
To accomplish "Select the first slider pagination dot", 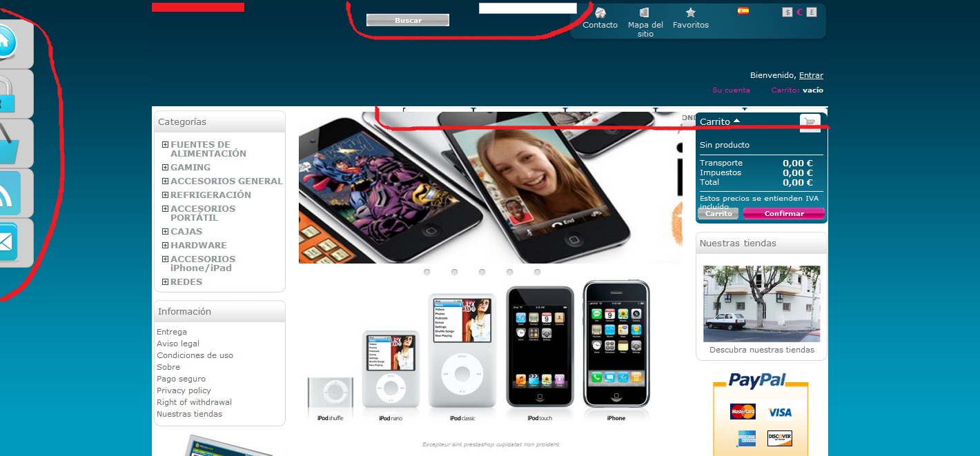I will point(427,272).
